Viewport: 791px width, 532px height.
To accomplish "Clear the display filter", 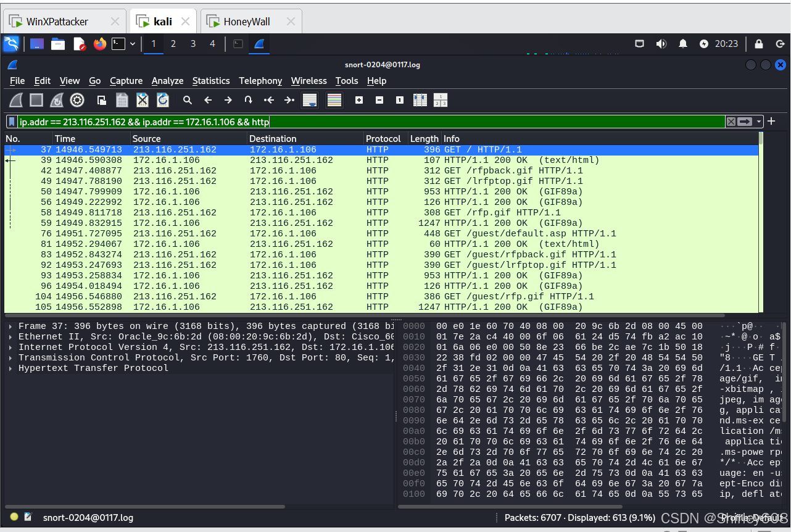I will point(731,122).
